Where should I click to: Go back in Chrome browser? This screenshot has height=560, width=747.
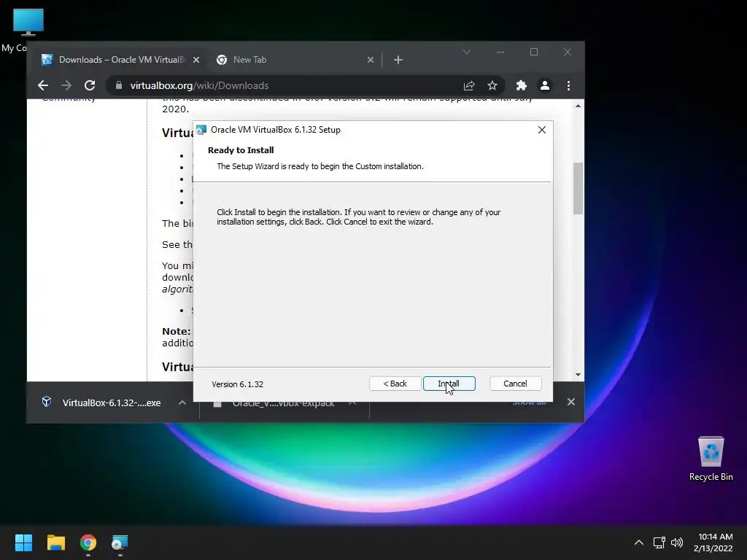point(43,86)
